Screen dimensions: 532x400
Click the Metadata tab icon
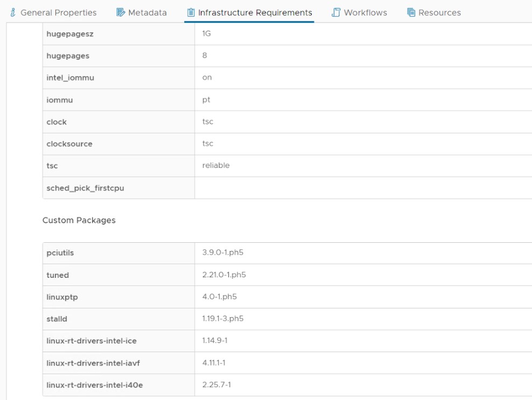pyautogui.click(x=121, y=12)
